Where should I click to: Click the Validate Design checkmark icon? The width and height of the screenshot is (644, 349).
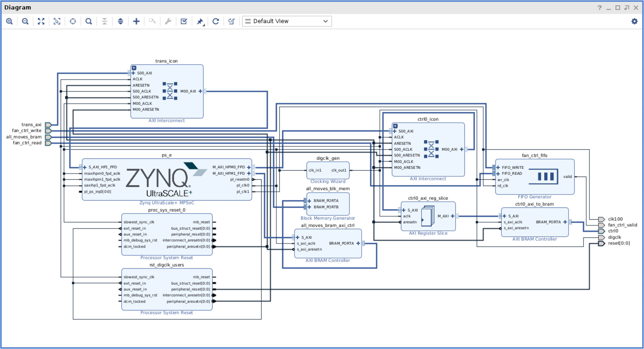click(184, 21)
